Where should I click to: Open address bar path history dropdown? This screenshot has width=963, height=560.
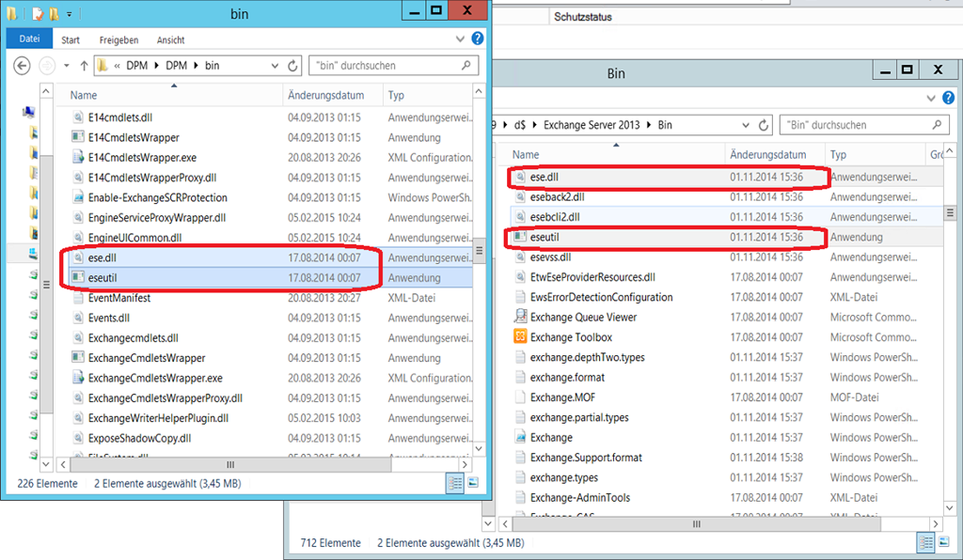pyautogui.click(x=275, y=66)
